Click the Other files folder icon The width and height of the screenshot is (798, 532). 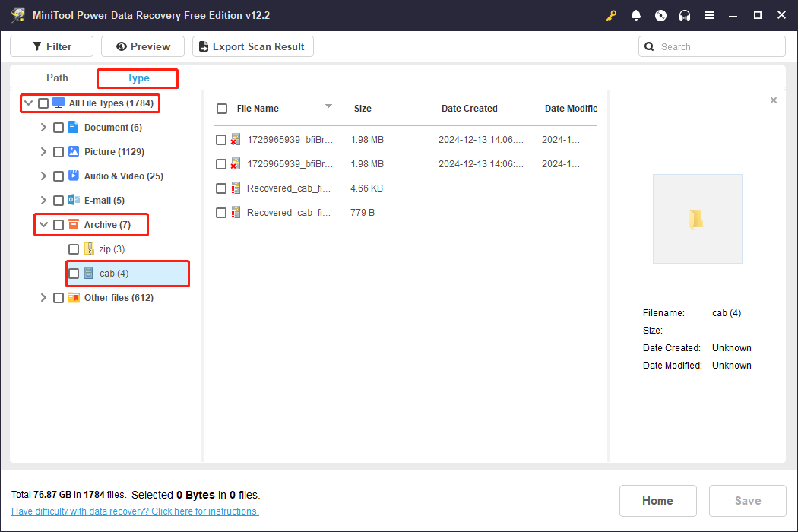click(73, 297)
